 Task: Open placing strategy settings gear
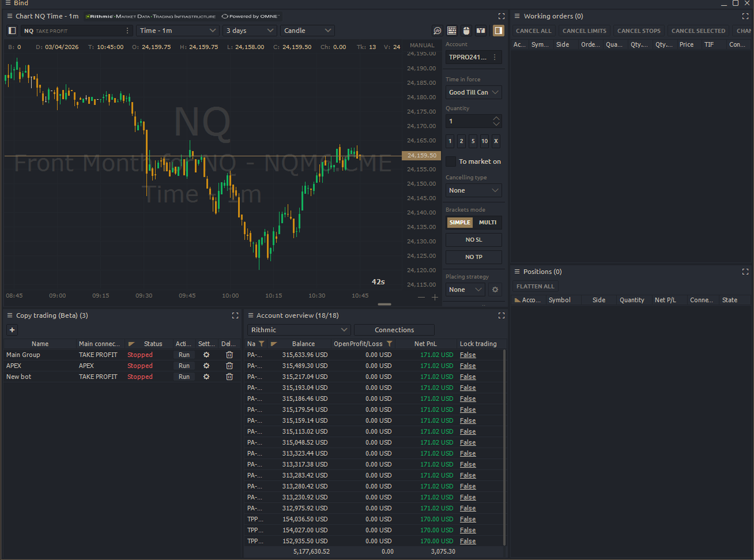[495, 290]
